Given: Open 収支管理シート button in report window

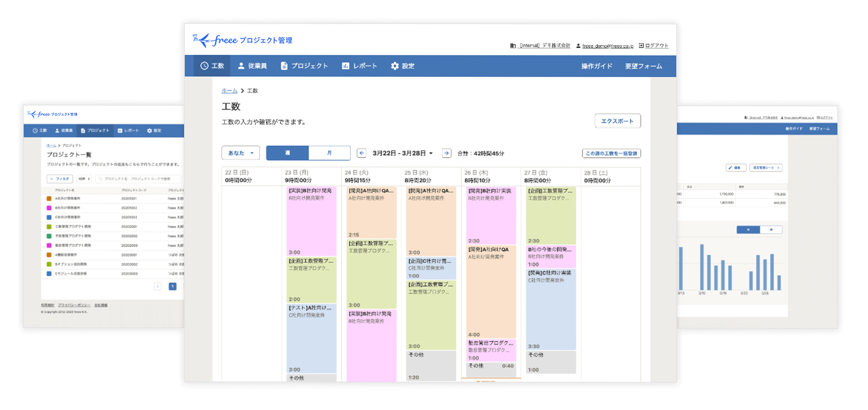Looking at the screenshot, I should pyautogui.click(x=766, y=168).
